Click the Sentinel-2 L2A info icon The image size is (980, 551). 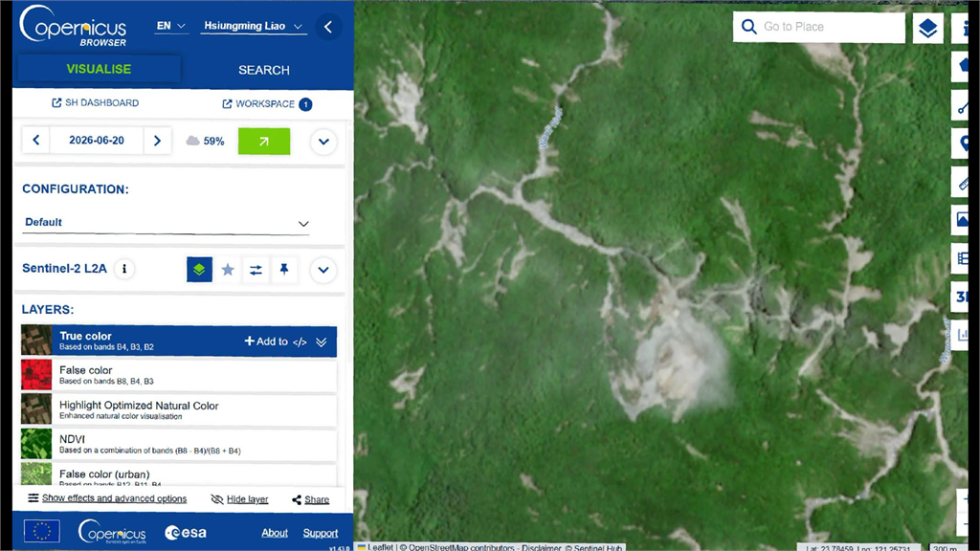click(x=124, y=269)
